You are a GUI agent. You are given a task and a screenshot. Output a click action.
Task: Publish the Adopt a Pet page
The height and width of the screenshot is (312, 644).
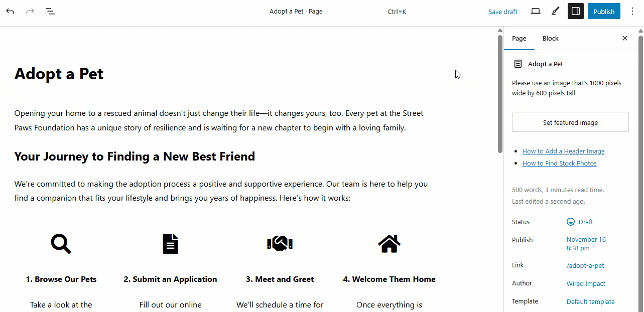point(604,11)
